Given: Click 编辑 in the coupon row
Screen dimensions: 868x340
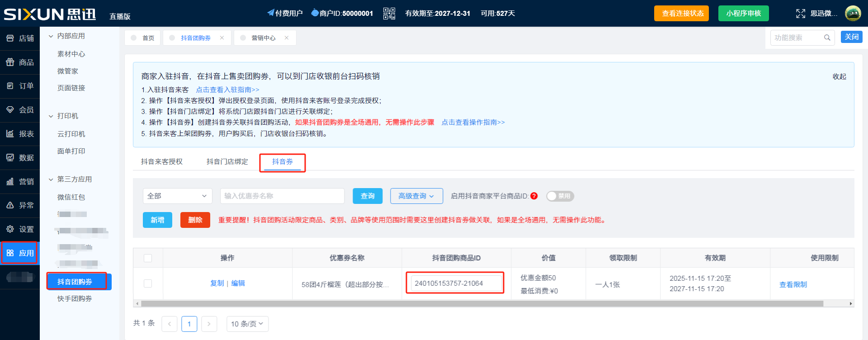Looking at the screenshot, I should point(238,283).
